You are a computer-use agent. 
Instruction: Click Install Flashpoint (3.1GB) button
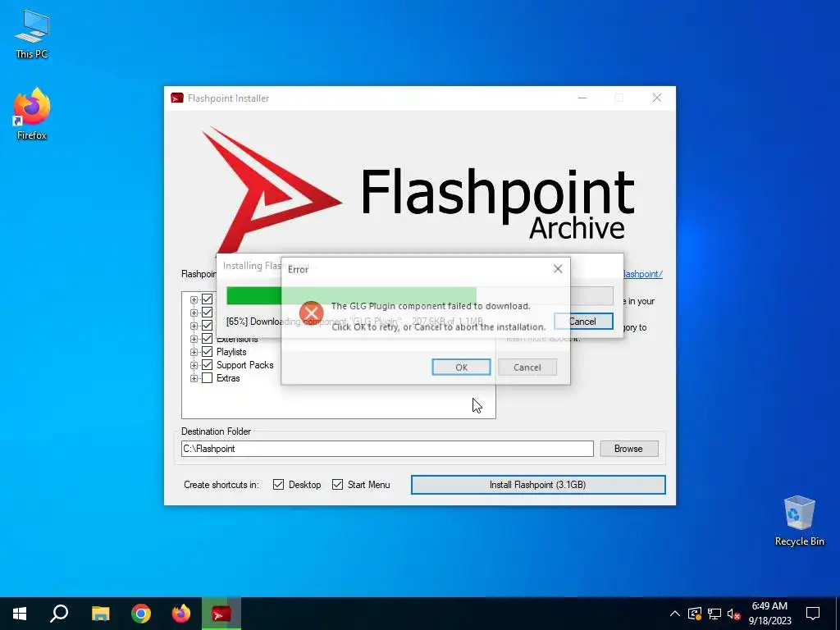coord(538,485)
